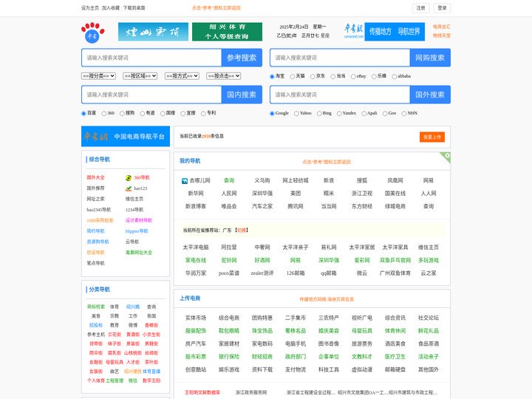The width and height of the screenshot is (532, 399).
Task: Click the 国外搜索 button
Action: coord(430,95)
